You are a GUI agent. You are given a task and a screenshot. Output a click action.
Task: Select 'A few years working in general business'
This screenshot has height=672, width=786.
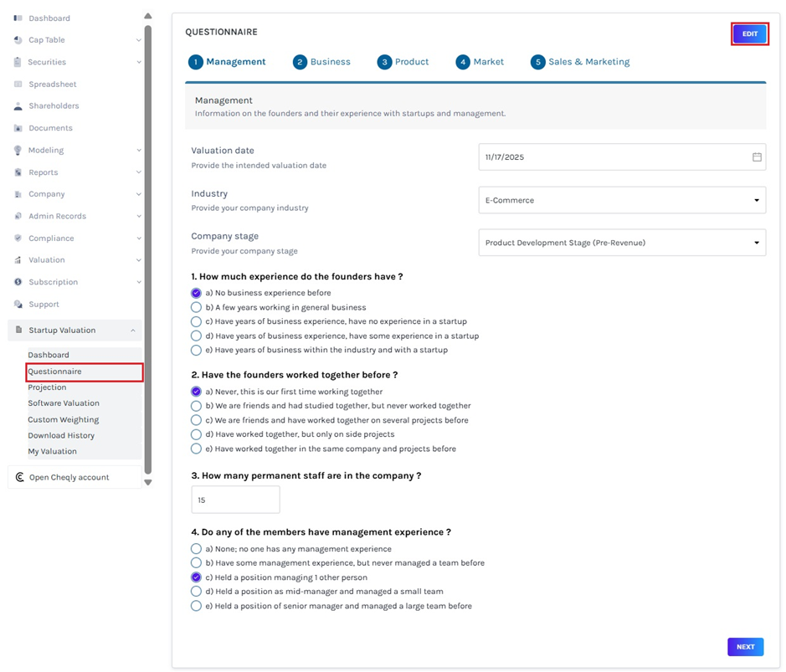point(196,307)
